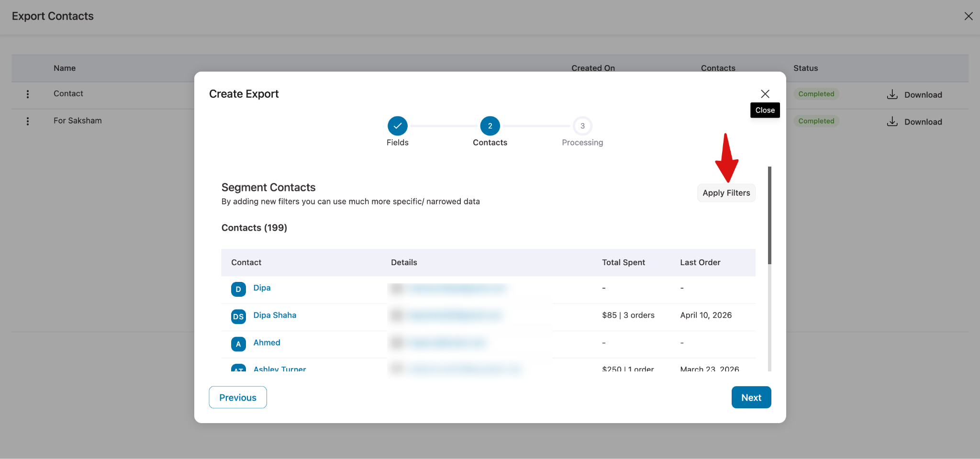This screenshot has width=980, height=459.
Task: Open the three-dot menu beside Contact
Action: (x=27, y=94)
